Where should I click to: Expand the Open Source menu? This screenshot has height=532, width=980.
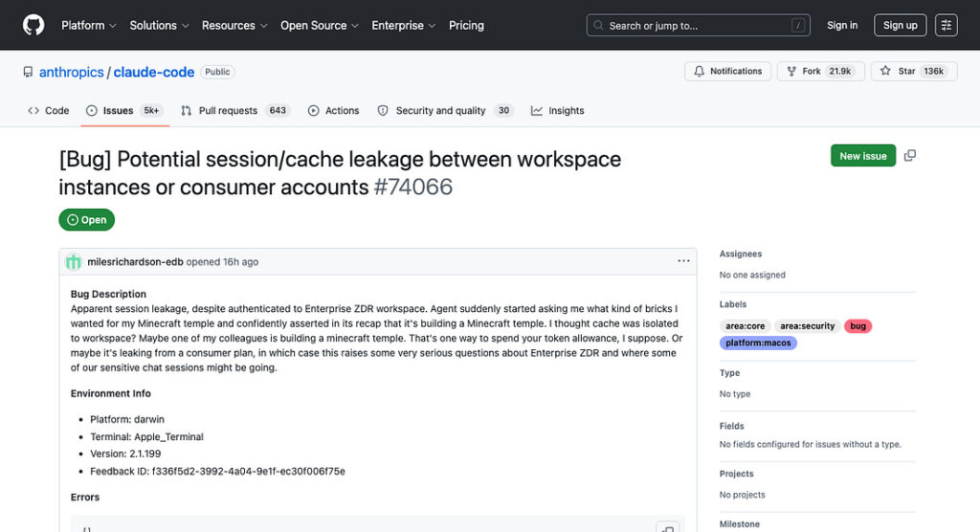point(320,26)
